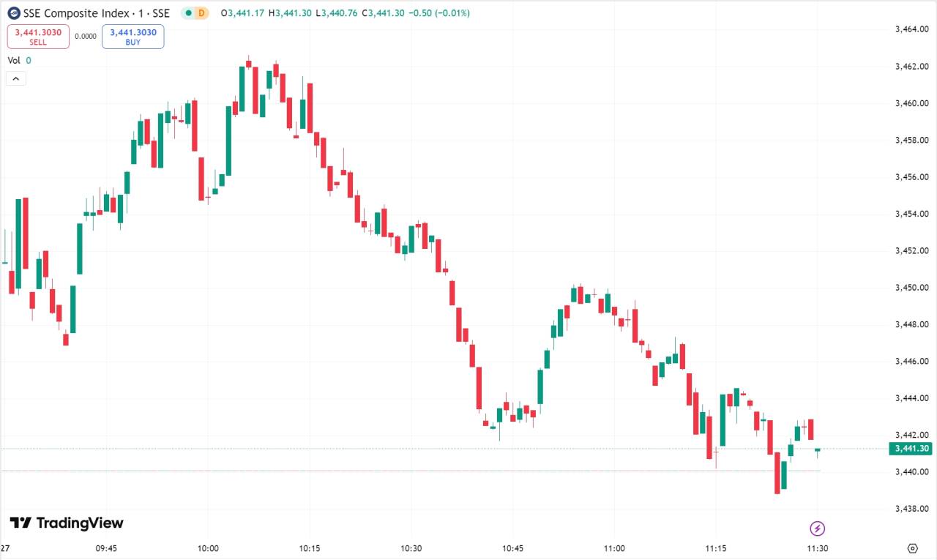Click the current price label 3,441.30
Image resolution: width=937 pixels, height=560 pixels.
[911, 449]
